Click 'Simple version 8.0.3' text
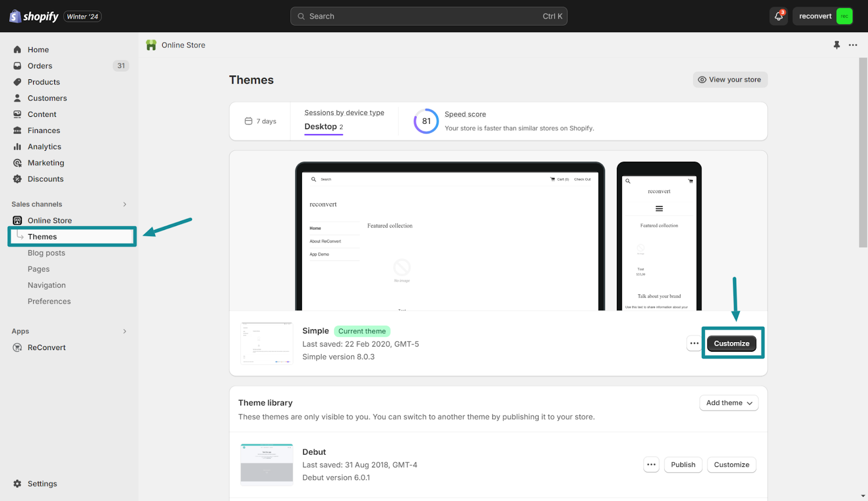The image size is (868, 501). pos(338,357)
